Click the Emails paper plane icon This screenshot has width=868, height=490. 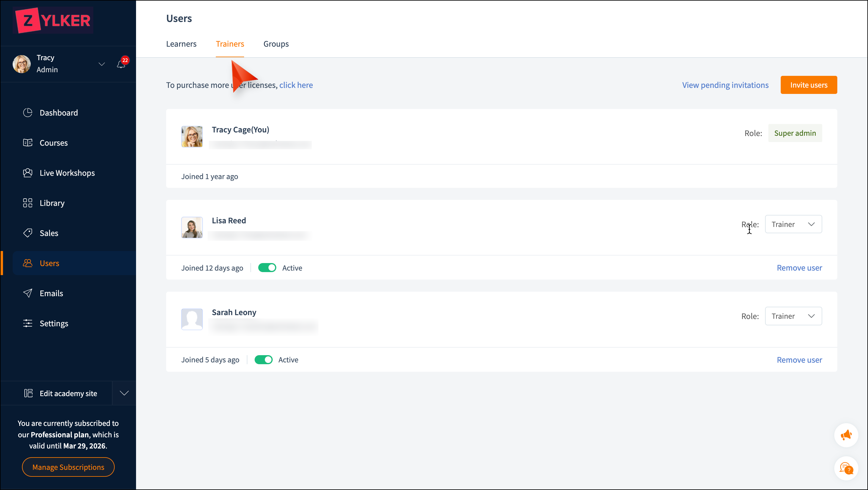point(28,293)
